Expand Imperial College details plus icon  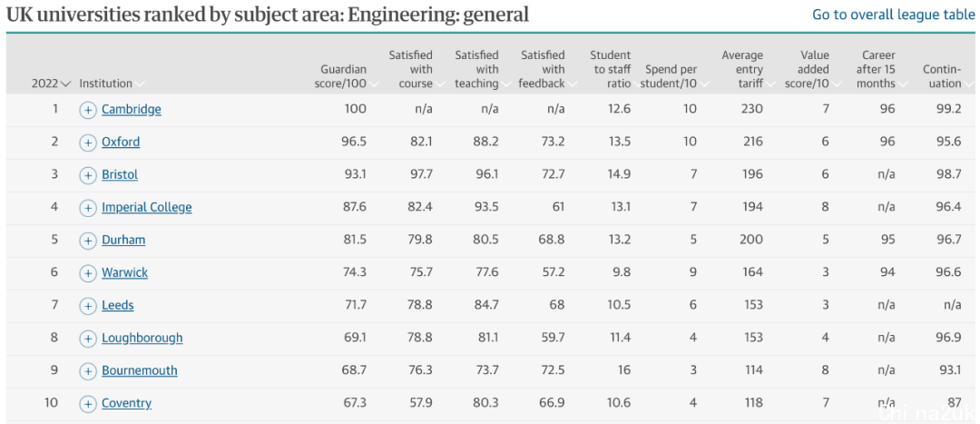pyautogui.click(x=88, y=208)
